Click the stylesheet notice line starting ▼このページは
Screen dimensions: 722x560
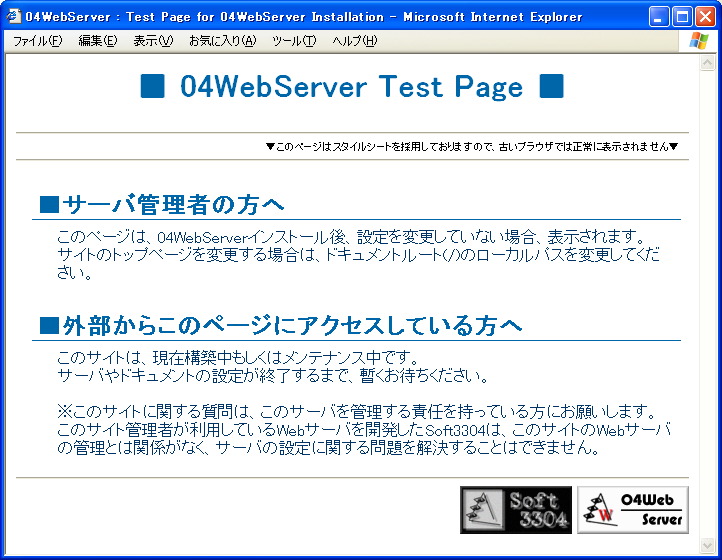tap(472, 146)
